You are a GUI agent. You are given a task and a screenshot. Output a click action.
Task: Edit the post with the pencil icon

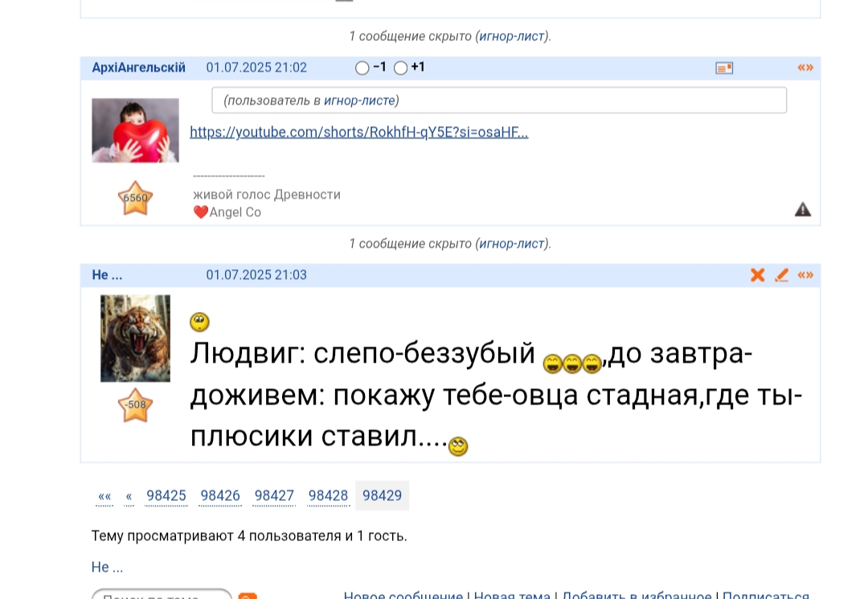tap(782, 275)
